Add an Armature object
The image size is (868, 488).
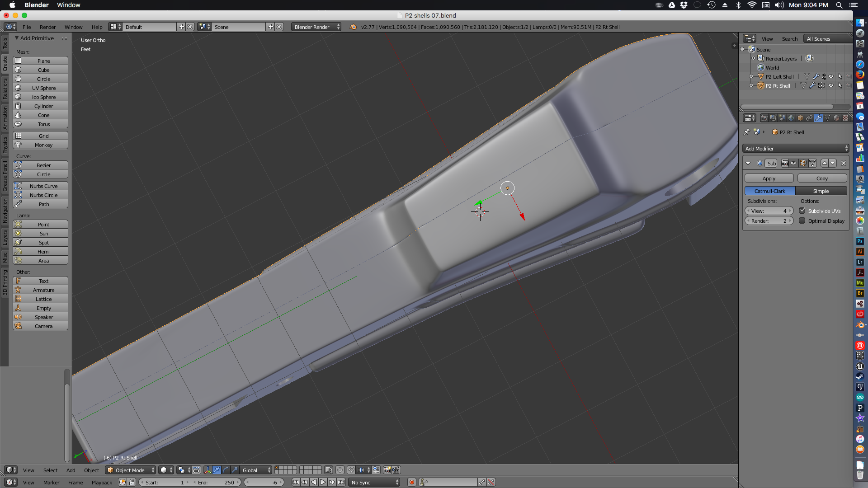[x=40, y=290]
